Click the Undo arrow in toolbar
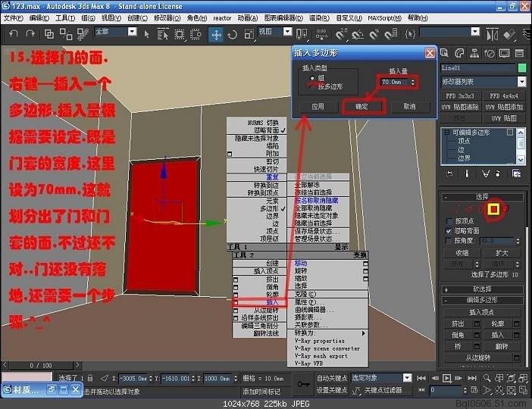 tap(14, 33)
